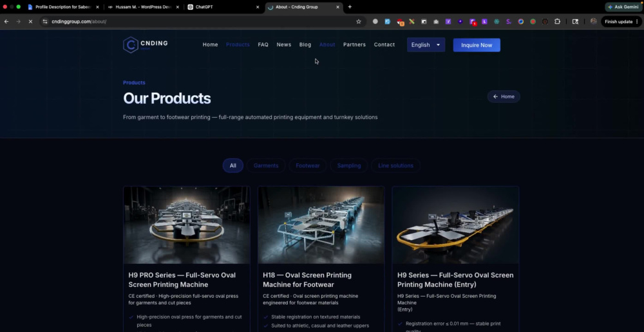Open the extension with the orange badge

pos(400,22)
